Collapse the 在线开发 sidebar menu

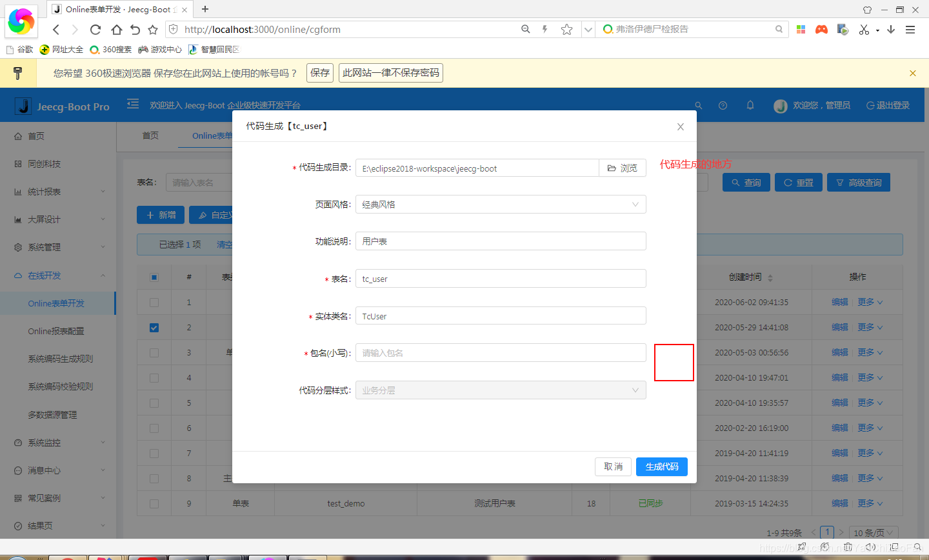click(58, 275)
